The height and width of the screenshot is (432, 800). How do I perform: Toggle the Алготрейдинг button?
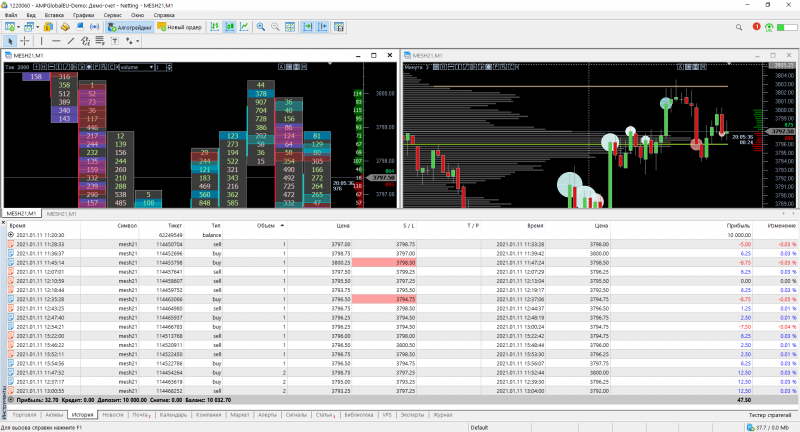130,27
